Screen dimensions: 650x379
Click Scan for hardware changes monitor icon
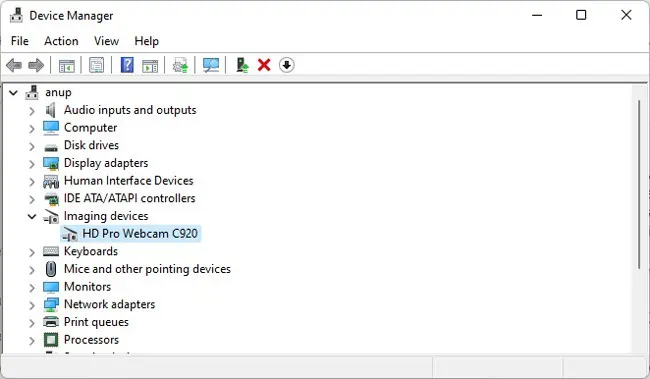pos(211,65)
